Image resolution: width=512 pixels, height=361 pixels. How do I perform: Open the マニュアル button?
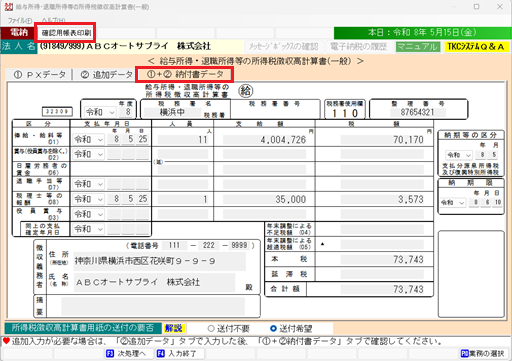[418, 47]
